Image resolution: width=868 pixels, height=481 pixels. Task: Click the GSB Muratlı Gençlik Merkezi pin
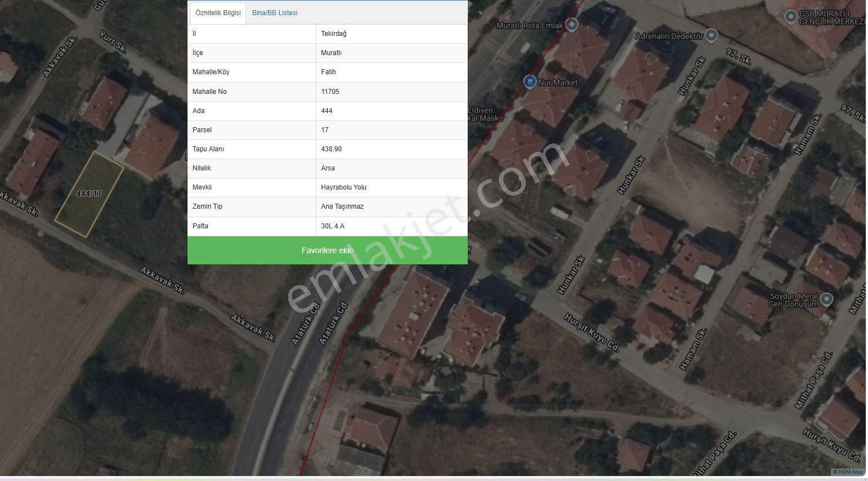pyautogui.click(x=790, y=17)
